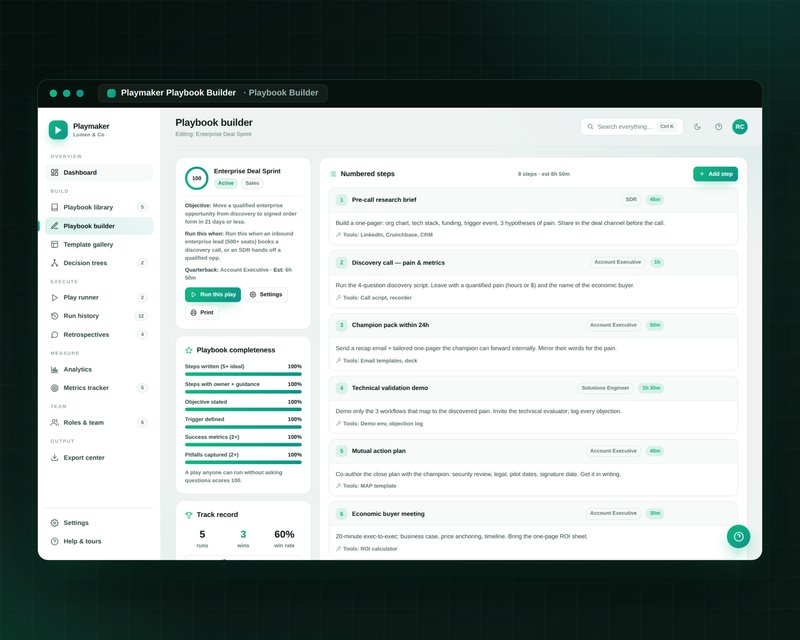Click Tools: MAP template line
Image resolution: width=800 pixels, height=640 pixels.
366,486
